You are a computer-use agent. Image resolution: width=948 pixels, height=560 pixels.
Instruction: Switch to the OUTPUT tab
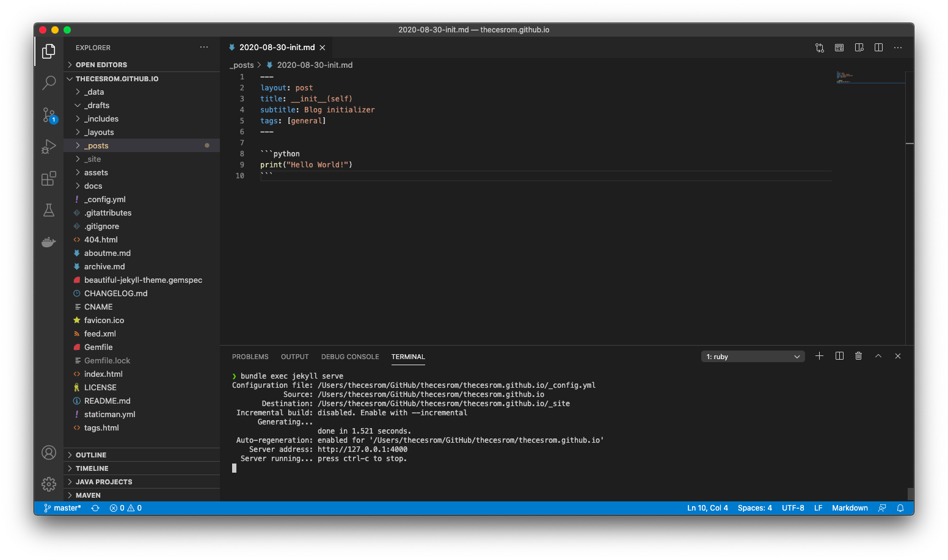click(295, 357)
